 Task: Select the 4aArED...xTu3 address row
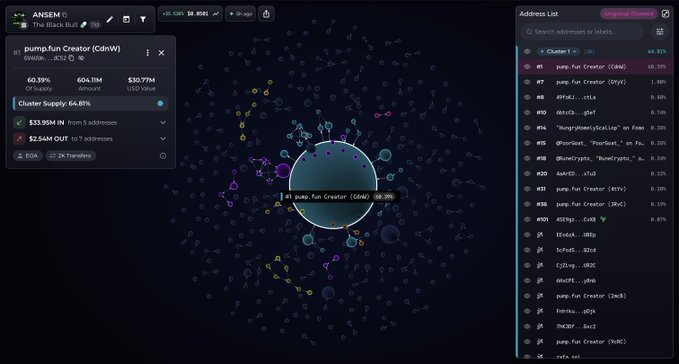tap(595, 174)
